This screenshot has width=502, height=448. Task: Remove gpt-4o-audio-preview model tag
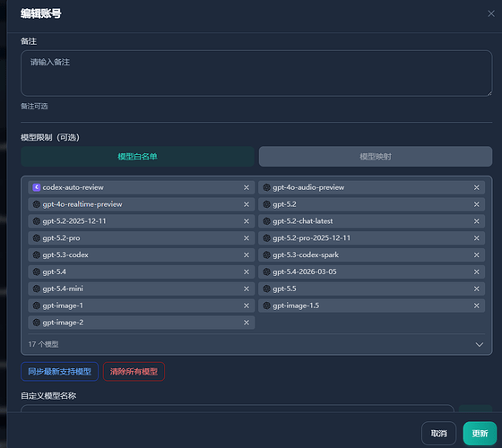(x=476, y=187)
